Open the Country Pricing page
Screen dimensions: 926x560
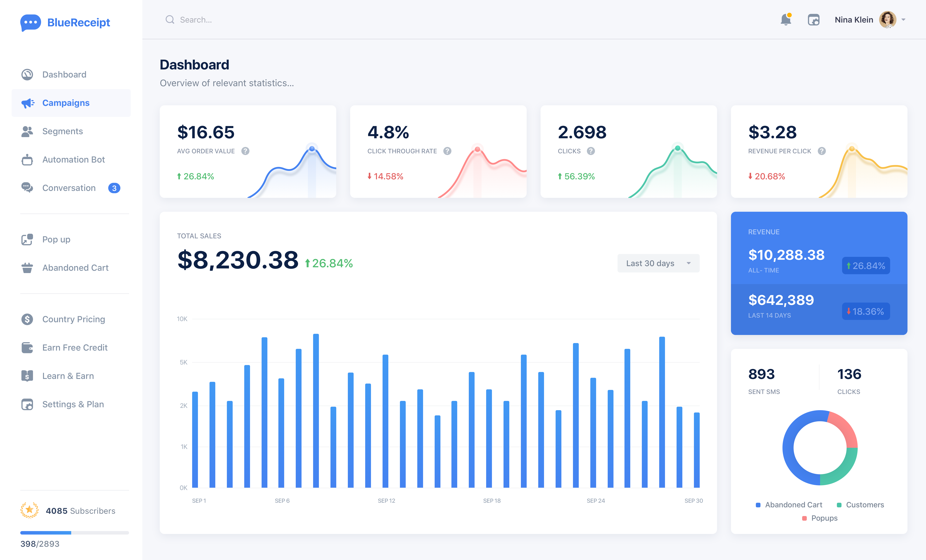click(74, 319)
